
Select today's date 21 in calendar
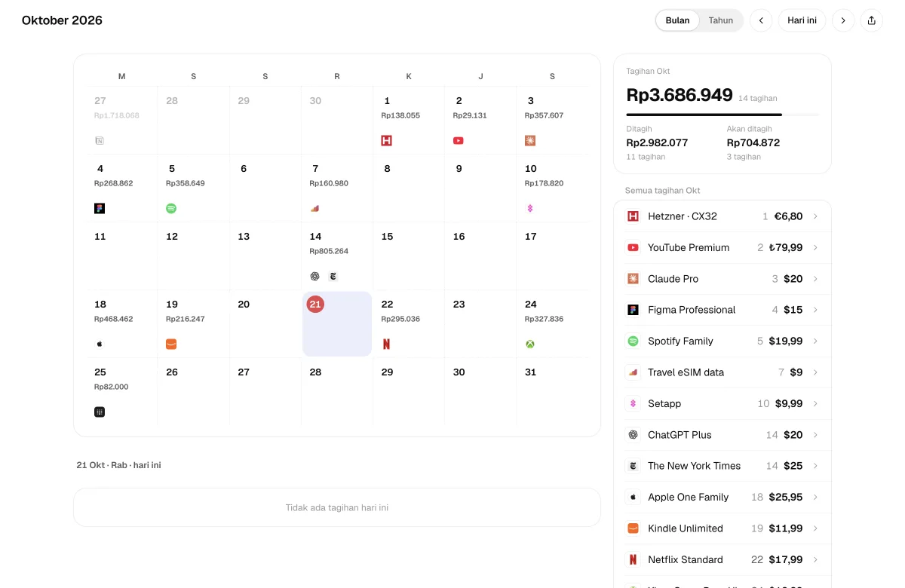click(x=337, y=324)
